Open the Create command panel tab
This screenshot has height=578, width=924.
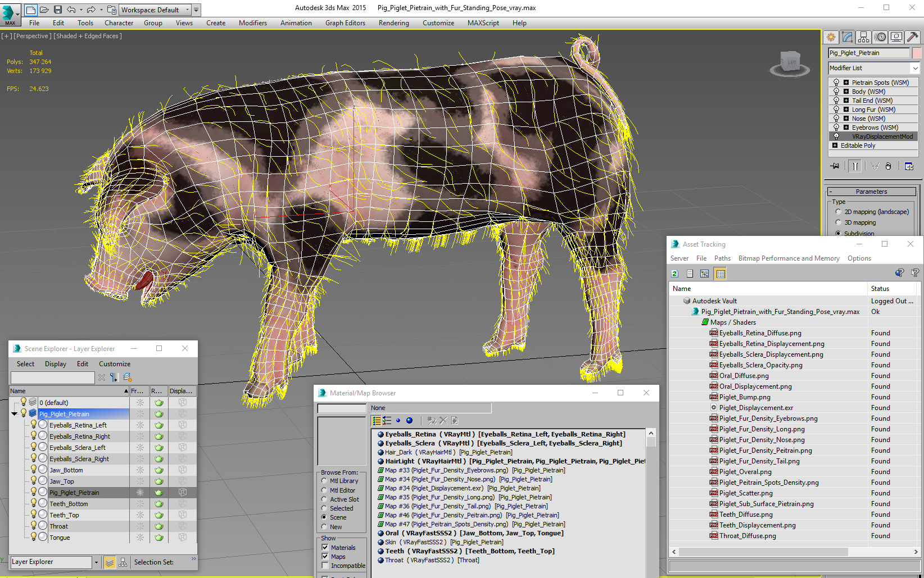(831, 37)
